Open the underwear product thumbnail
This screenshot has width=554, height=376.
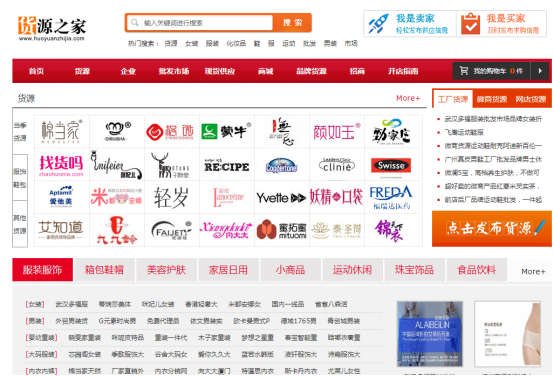tap(507, 334)
